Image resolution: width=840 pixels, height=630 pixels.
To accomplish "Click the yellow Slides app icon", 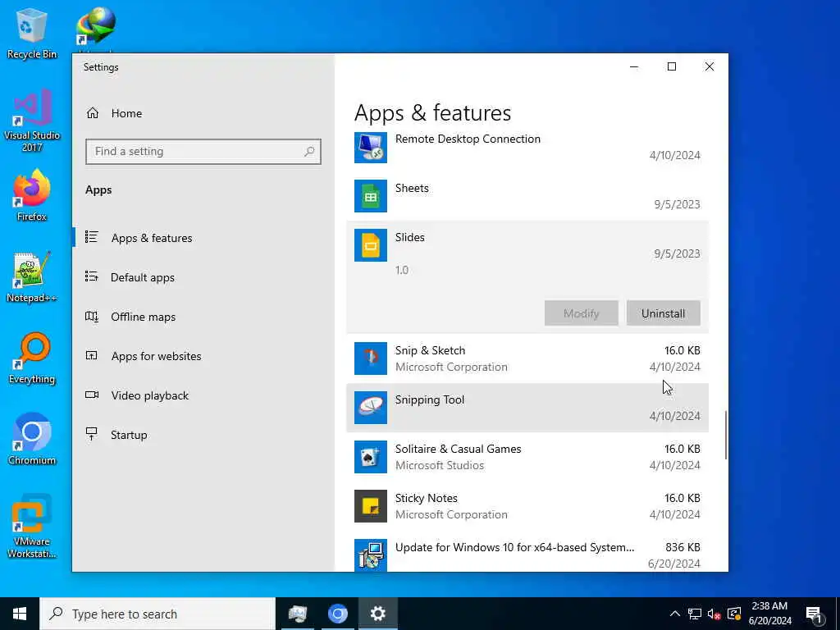I will [370, 245].
